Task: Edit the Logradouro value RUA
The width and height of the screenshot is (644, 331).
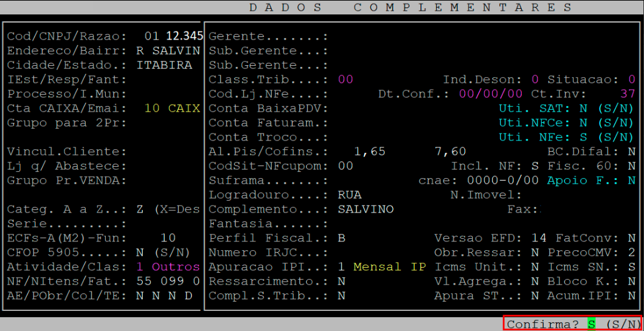Action: pyautogui.click(x=350, y=195)
